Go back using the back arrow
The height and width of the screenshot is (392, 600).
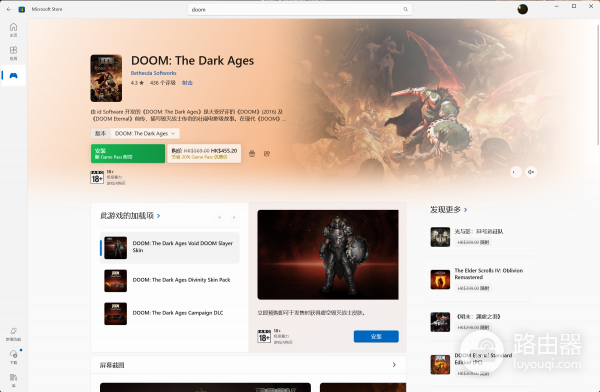pyautogui.click(x=9, y=9)
